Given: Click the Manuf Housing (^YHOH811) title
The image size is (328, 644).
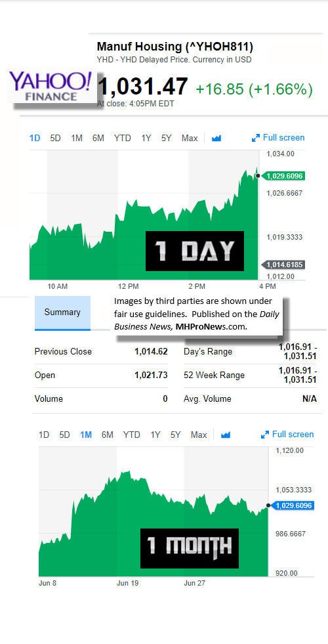Looking at the screenshot, I should (x=175, y=47).
